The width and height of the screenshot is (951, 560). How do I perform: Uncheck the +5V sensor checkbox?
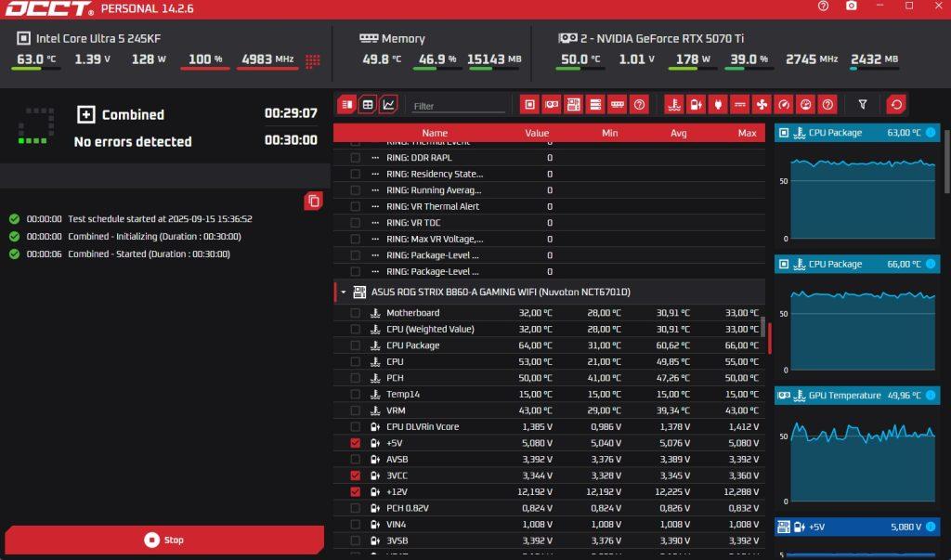tap(356, 443)
